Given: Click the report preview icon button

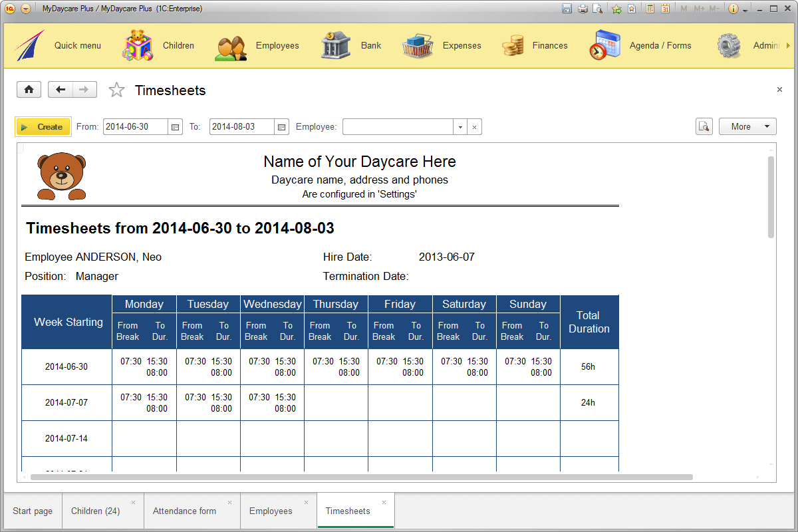Looking at the screenshot, I should (704, 126).
